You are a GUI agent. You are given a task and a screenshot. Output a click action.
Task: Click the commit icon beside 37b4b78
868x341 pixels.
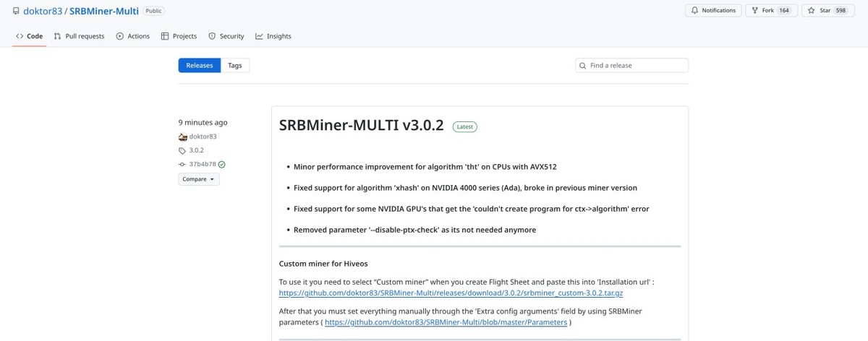coord(182,165)
